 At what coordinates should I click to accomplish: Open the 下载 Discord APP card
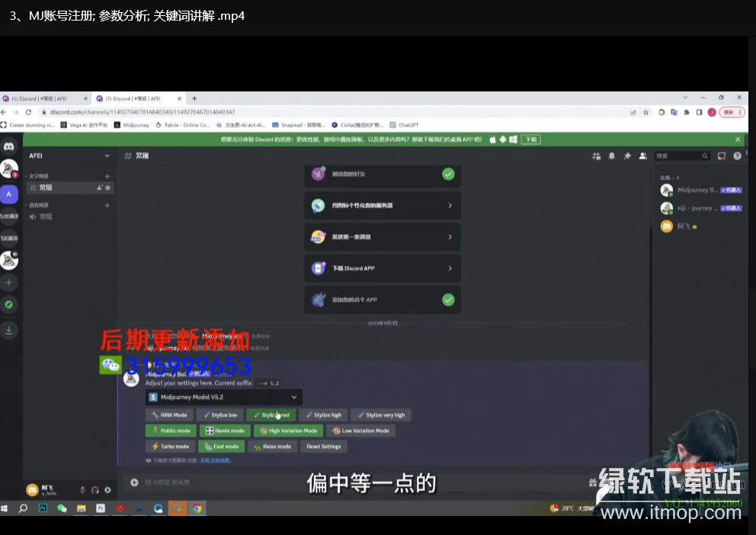click(383, 268)
